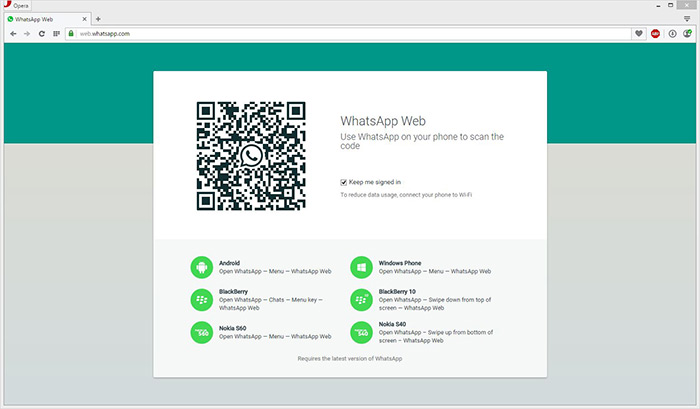Image resolution: width=700 pixels, height=409 pixels.
Task: Click 'Requires the latest version of WhatsApp'
Action: (x=350, y=359)
